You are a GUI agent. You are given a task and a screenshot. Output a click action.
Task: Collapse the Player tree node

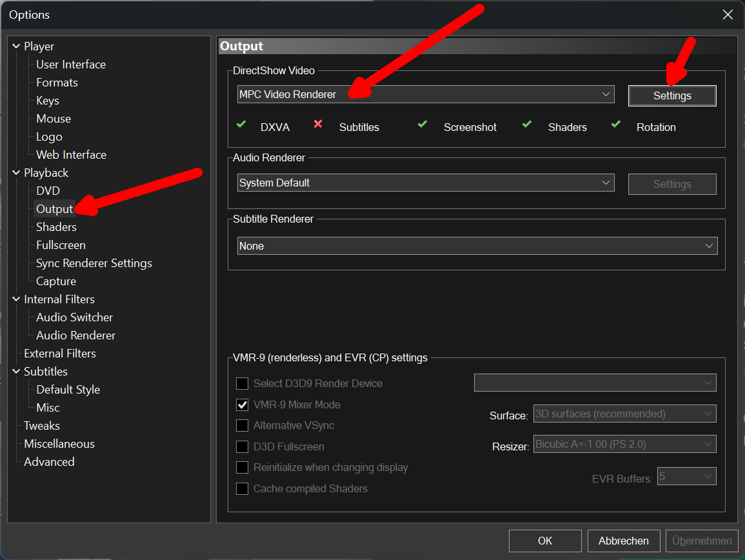[16, 46]
